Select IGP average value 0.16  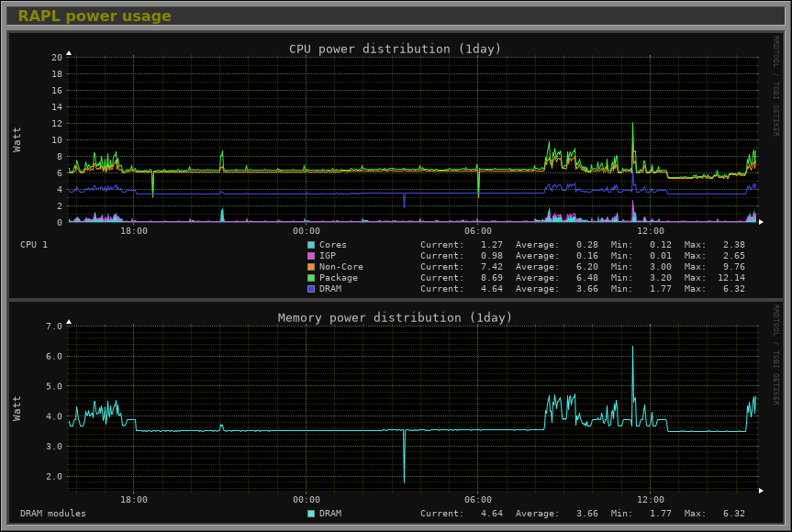click(587, 256)
